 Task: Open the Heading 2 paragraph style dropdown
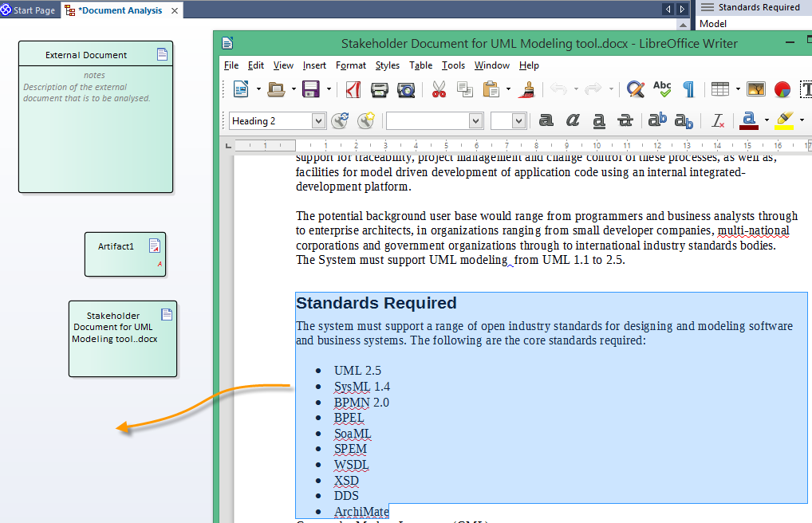coord(318,121)
